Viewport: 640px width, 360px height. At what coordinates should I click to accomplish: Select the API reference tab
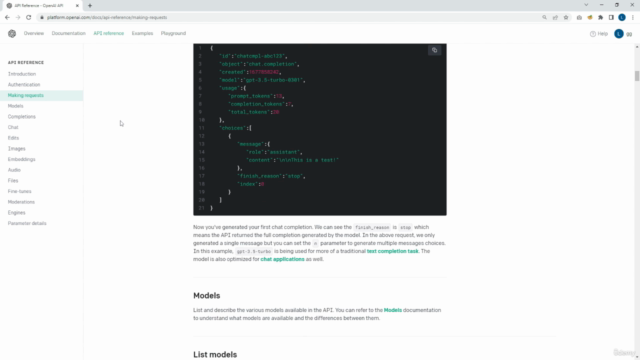(x=109, y=33)
